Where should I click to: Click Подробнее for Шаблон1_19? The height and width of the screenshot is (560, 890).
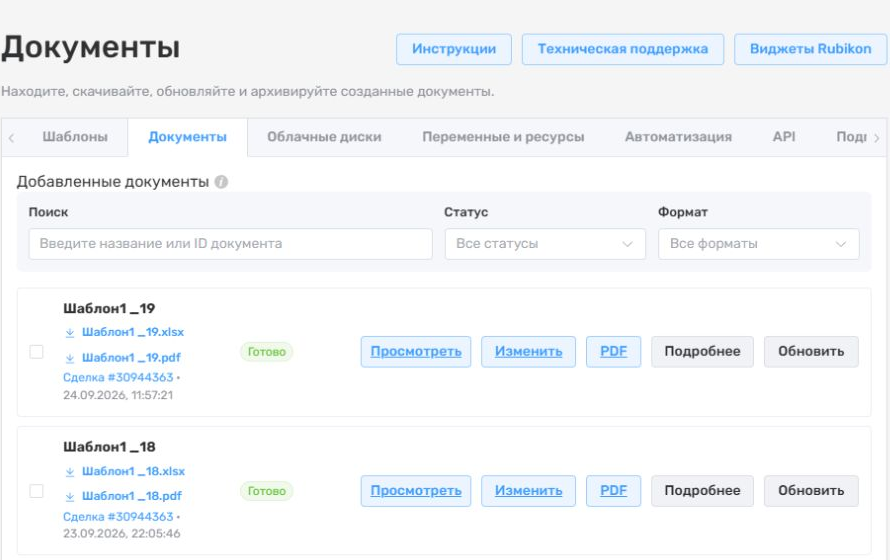pos(702,352)
